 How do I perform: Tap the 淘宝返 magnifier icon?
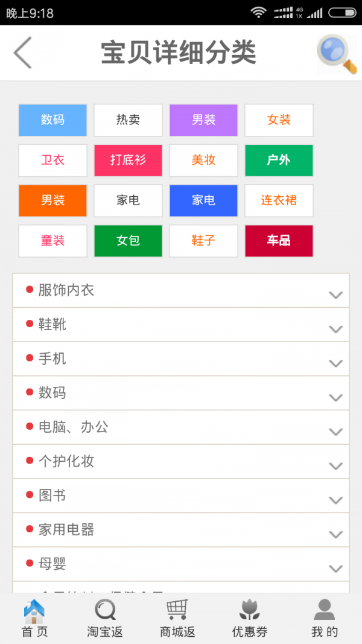[x=105, y=611]
